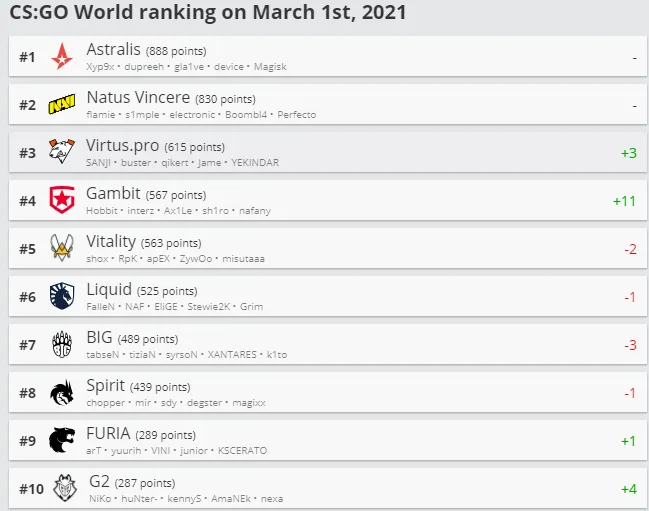Image resolution: width=649 pixels, height=511 pixels.
Task: Expand the FURIA ranking row
Action: (x=327, y=440)
